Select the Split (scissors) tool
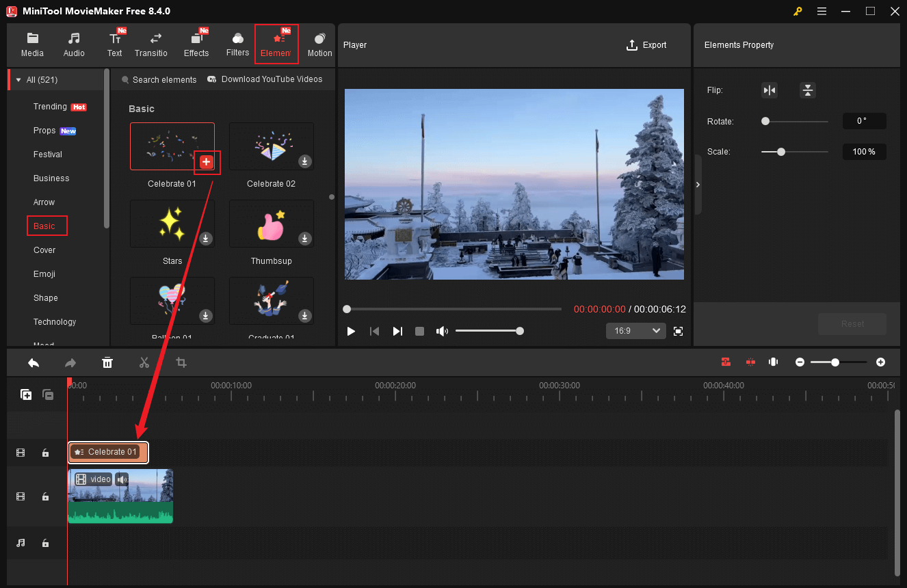This screenshot has width=907, height=588. tap(144, 362)
